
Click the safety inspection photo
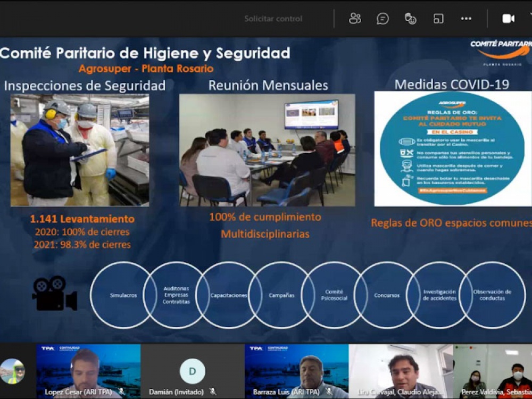pos(80,151)
